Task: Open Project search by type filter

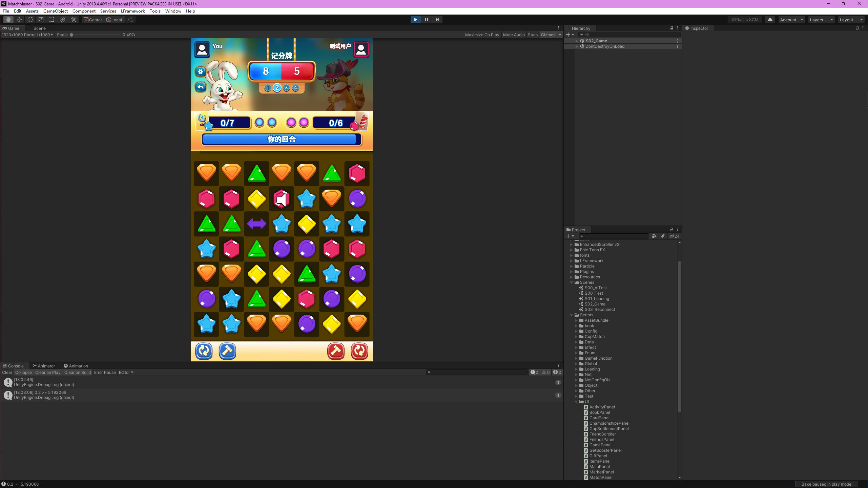Action: (x=654, y=236)
